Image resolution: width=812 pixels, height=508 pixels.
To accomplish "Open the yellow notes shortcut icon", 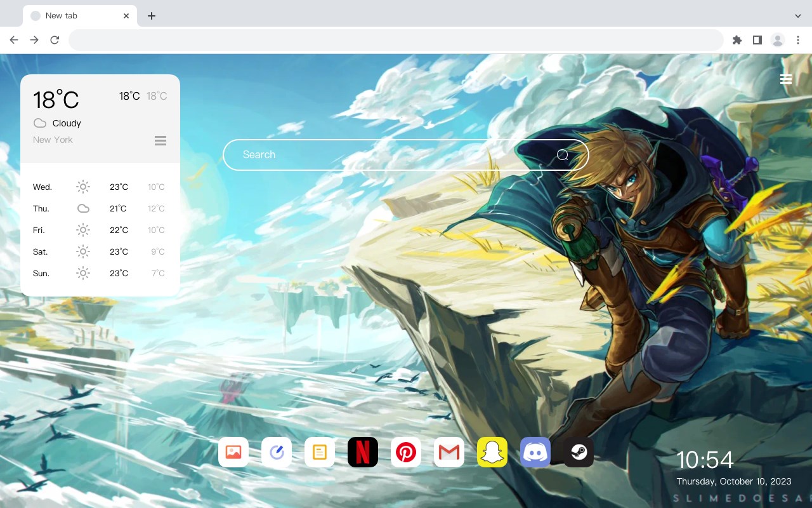I will pyautogui.click(x=320, y=452).
